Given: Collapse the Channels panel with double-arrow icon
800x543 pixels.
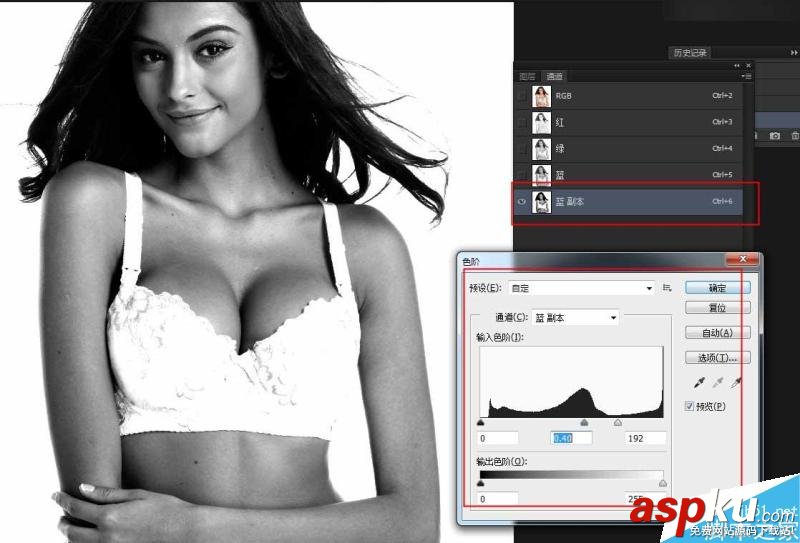Looking at the screenshot, I should pyautogui.click(x=737, y=65).
